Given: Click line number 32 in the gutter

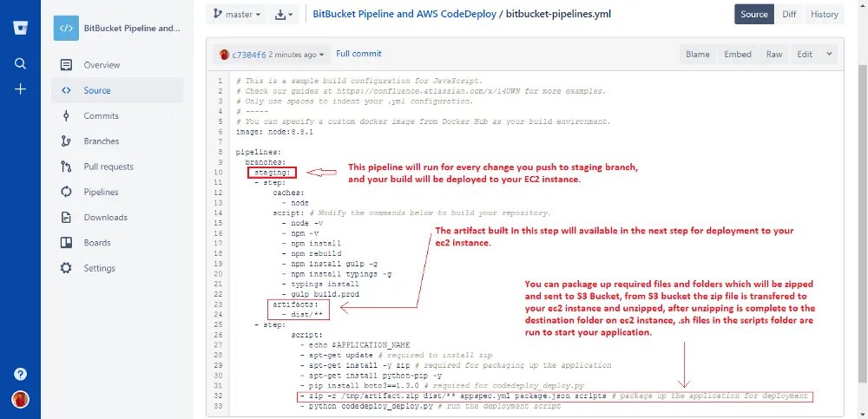Looking at the screenshot, I should 220,396.
